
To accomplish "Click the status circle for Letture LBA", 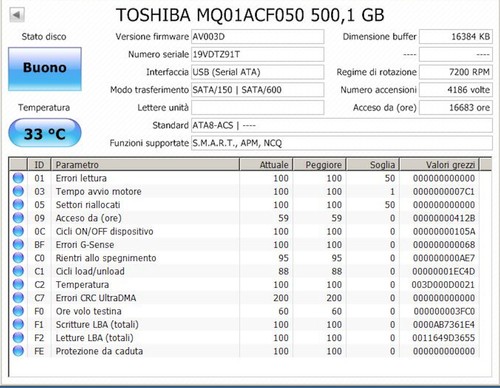I will 18,338.
